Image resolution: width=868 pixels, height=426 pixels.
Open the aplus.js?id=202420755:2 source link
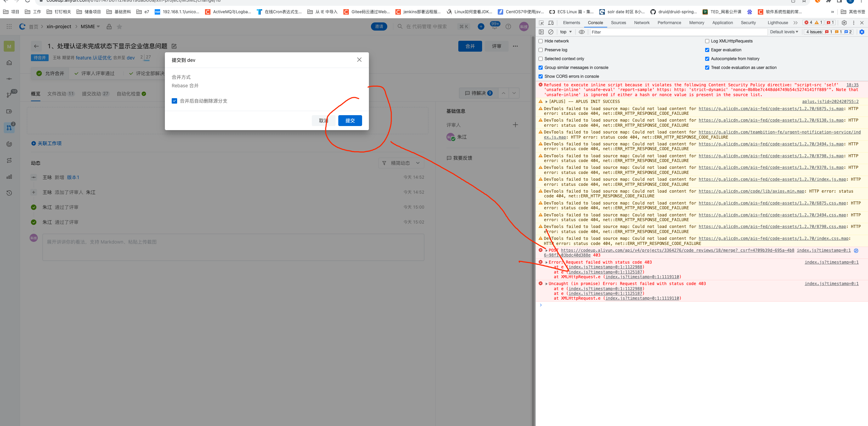830,102
